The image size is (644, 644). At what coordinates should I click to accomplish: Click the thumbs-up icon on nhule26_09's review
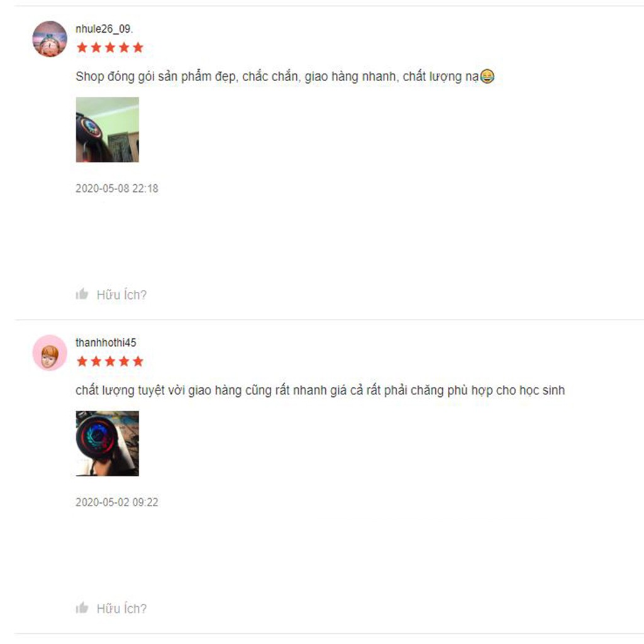point(82,294)
